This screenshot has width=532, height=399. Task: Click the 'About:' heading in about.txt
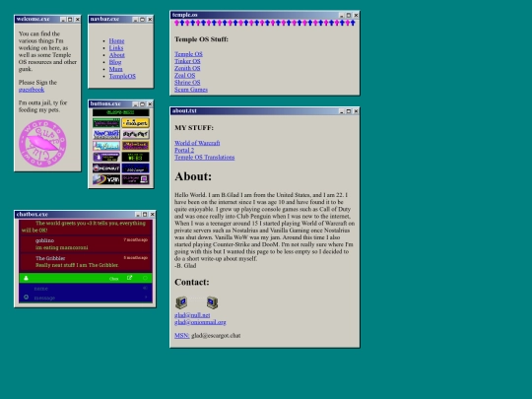(193, 176)
